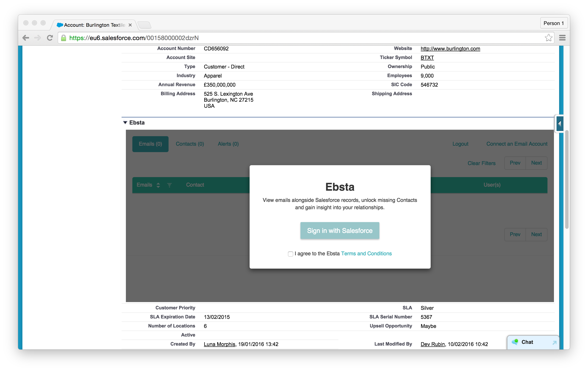The image size is (588, 371).
Task: Click the Emails column filter icon
Action: pos(169,185)
